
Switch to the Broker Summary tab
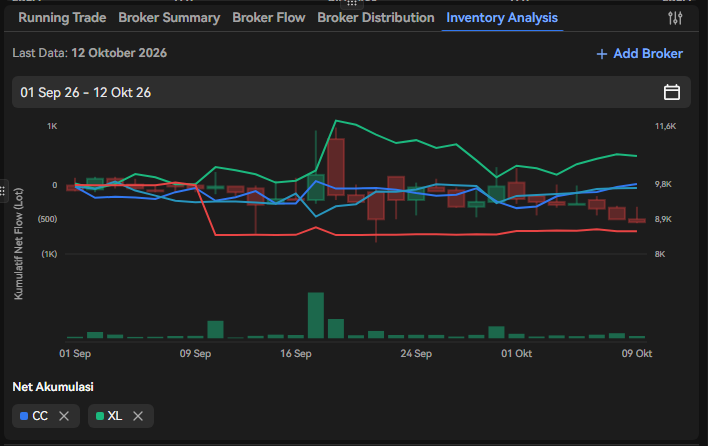click(x=169, y=18)
